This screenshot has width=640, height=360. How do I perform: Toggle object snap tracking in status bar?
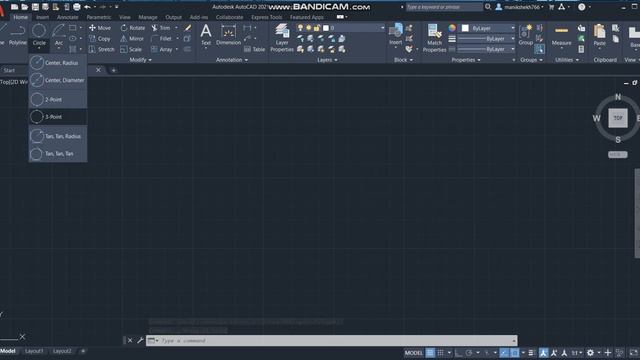click(504, 353)
